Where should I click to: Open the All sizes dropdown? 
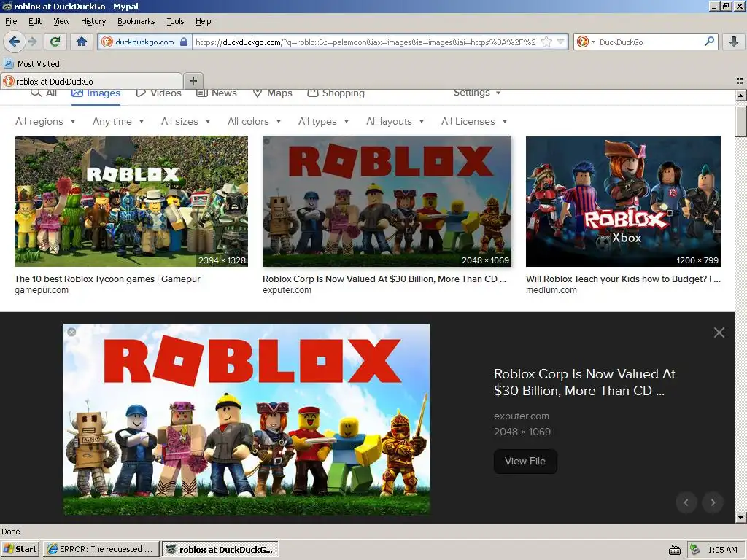[x=185, y=122]
